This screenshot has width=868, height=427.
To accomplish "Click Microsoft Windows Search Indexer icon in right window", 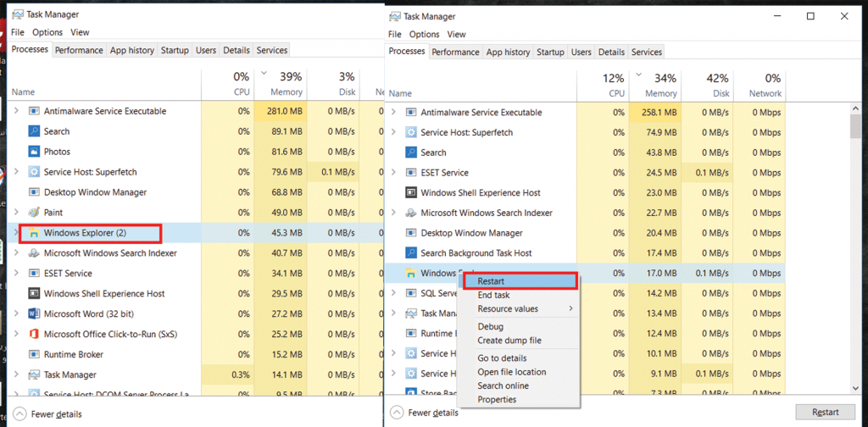I will coord(411,213).
